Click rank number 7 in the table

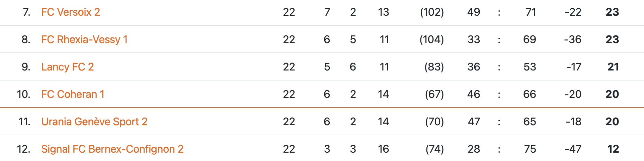26,12
